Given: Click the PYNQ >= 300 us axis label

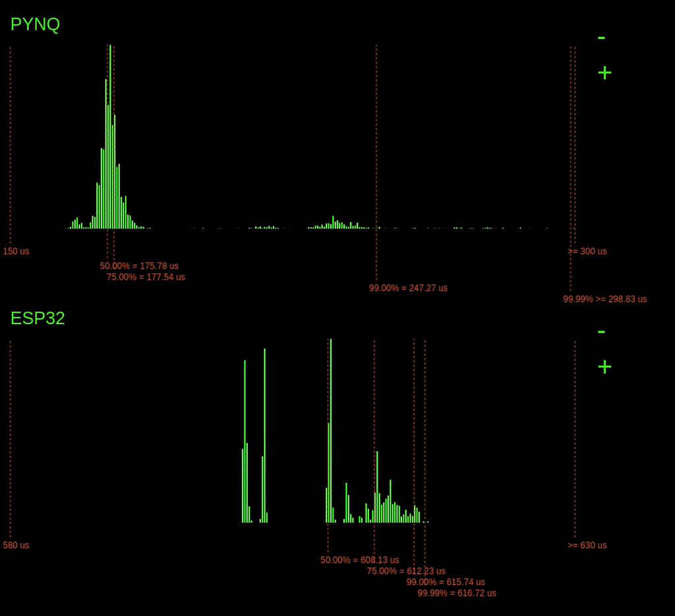Looking at the screenshot, I should click(x=587, y=251).
